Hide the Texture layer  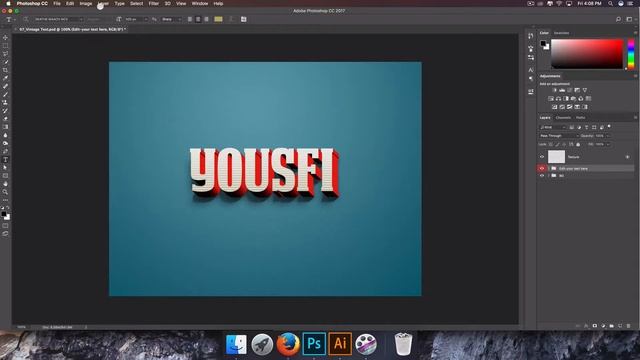click(x=542, y=157)
